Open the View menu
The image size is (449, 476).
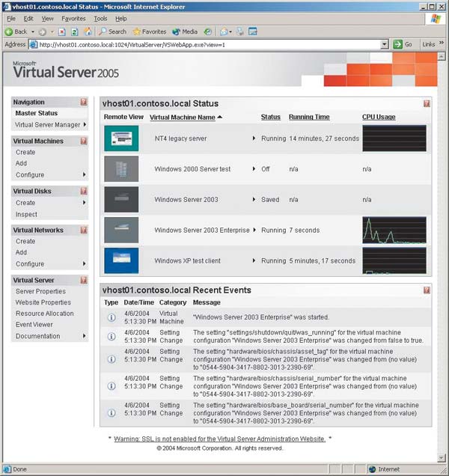click(x=47, y=19)
